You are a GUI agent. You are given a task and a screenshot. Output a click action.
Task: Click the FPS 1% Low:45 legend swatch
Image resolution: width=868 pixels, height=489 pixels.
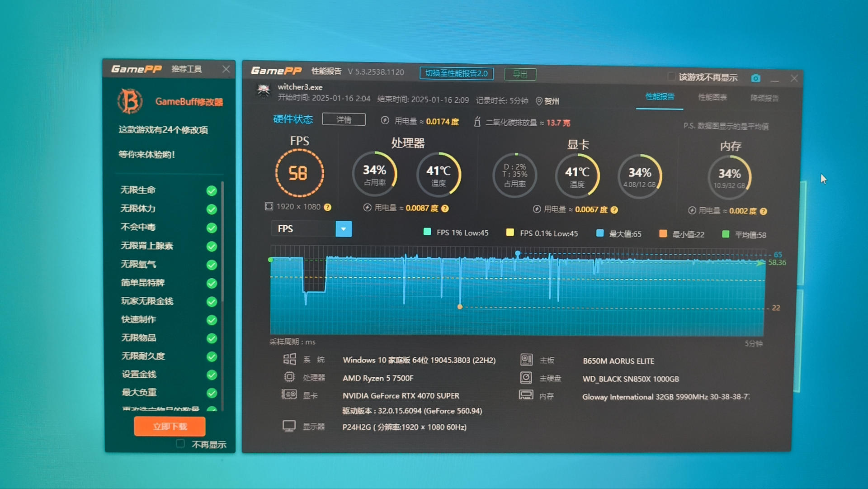click(427, 232)
